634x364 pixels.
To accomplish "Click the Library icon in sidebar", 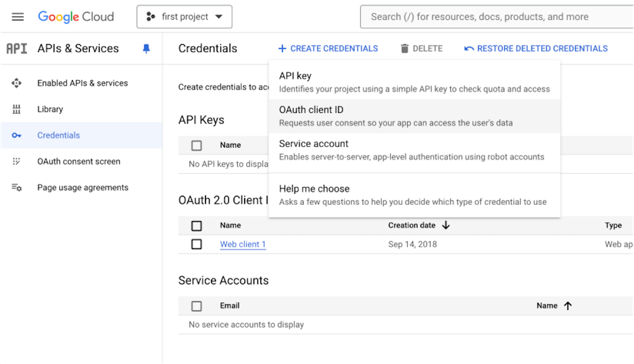I will coord(17,109).
